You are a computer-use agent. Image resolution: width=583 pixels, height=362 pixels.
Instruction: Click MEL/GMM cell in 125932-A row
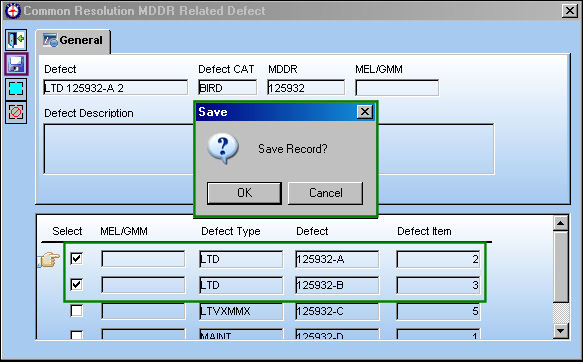tap(143, 259)
